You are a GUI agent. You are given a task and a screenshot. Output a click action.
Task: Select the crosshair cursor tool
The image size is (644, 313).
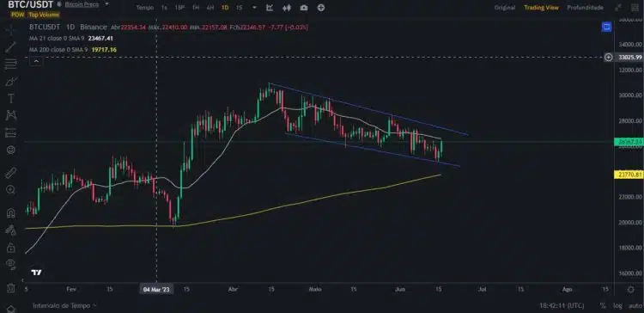click(10, 29)
